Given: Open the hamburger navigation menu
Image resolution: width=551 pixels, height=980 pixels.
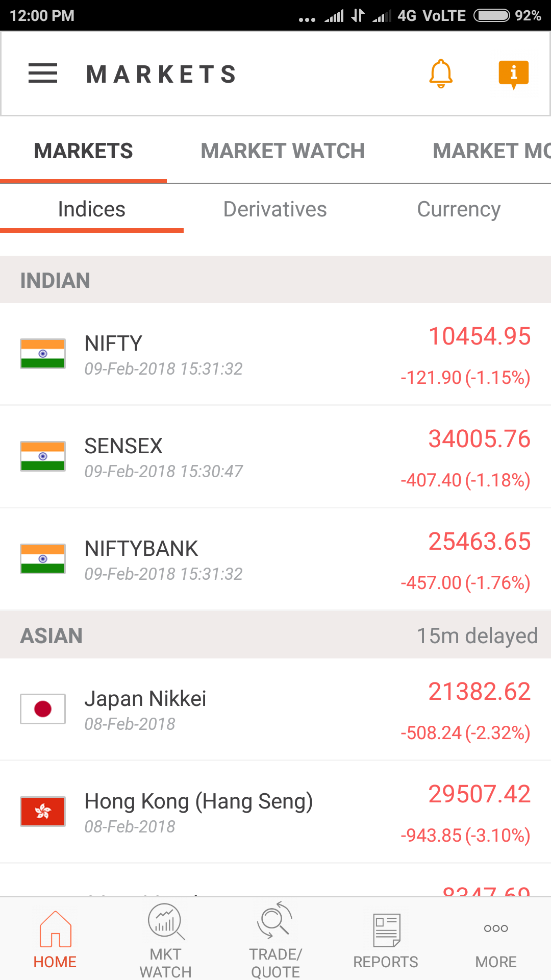Looking at the screenshot, I should click(x=43, y=73).
